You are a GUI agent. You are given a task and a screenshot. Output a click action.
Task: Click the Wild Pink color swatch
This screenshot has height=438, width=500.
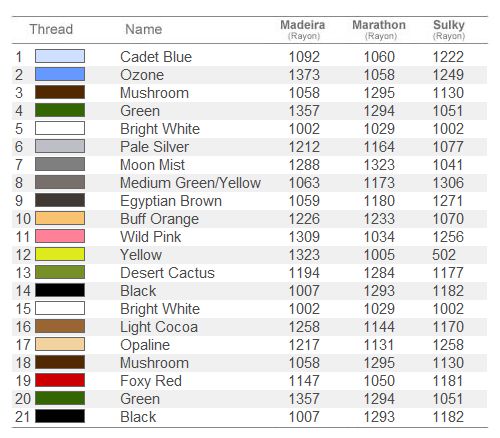[x=60, y=236]
